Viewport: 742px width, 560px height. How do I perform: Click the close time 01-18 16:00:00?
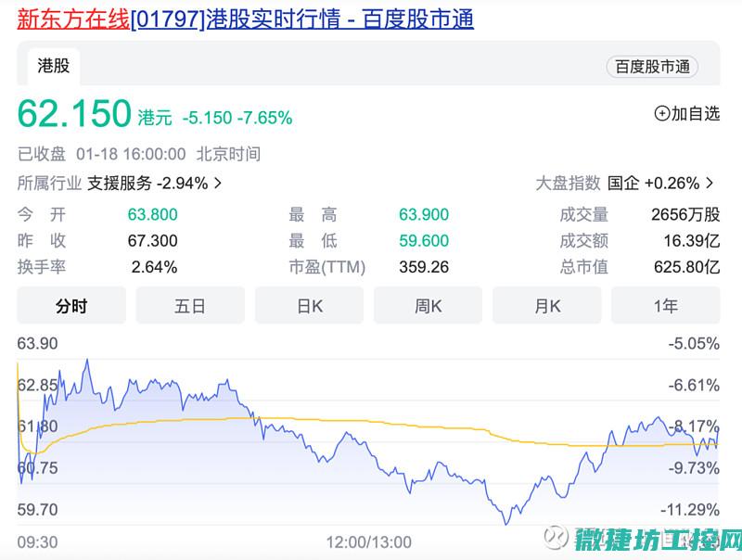131,154
